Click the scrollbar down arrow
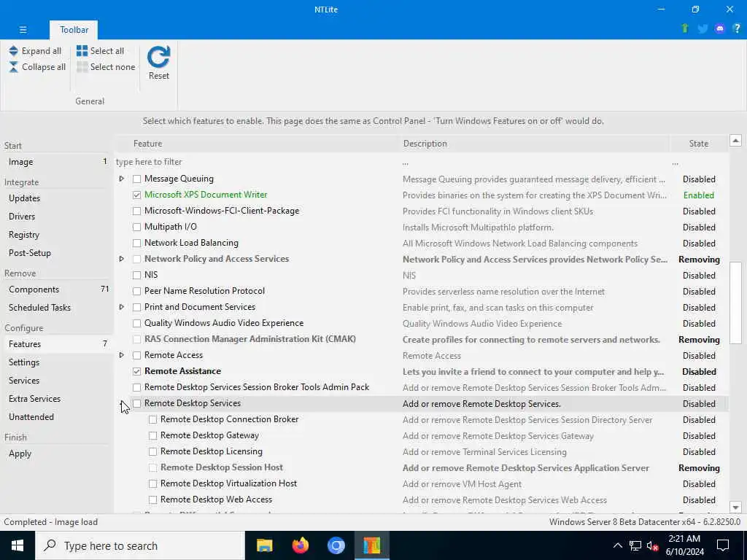This screenshot has width=747, height=560. coord(735,507)
